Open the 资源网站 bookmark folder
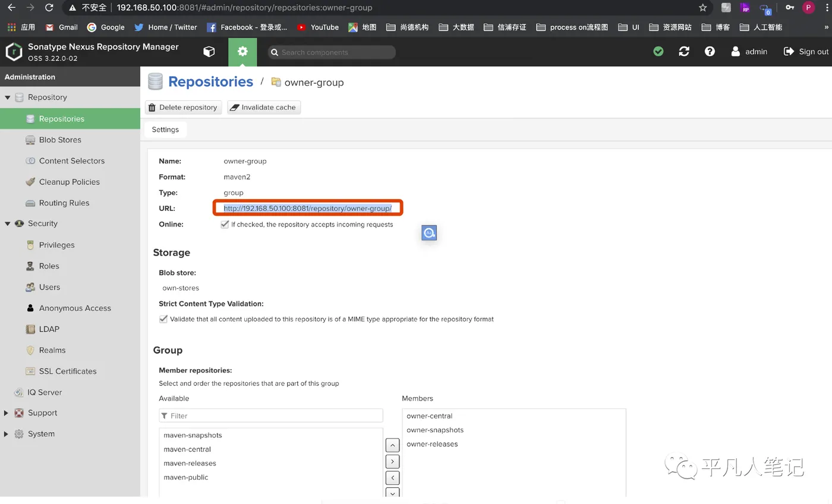The height and width of the screenshot is (504, 832). [670, 27]
